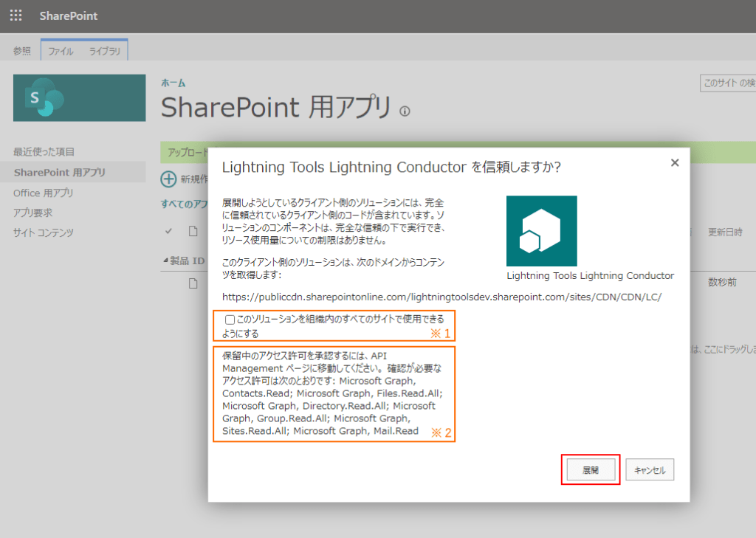756x538 pixels.
Task: Click the Lightning Conductor app icon
Action: tap(541, 230)
